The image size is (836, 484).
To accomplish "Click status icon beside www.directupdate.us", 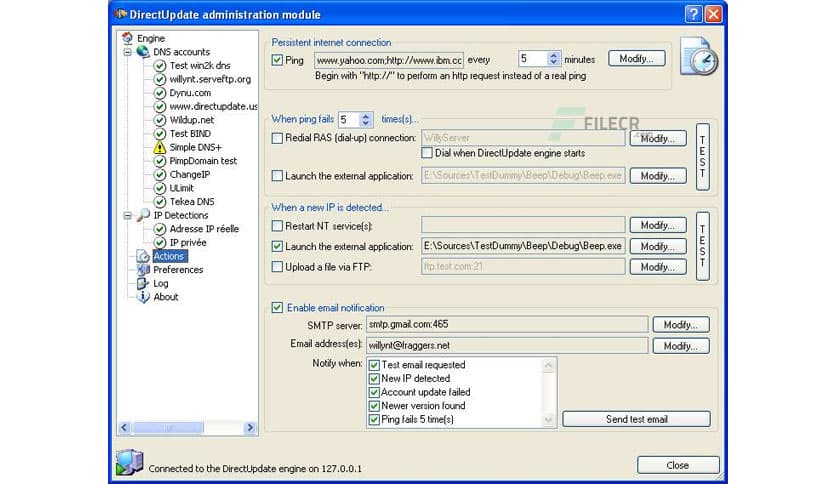I will click(159, 106).
